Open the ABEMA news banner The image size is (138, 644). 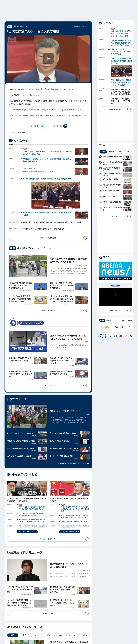115,271
